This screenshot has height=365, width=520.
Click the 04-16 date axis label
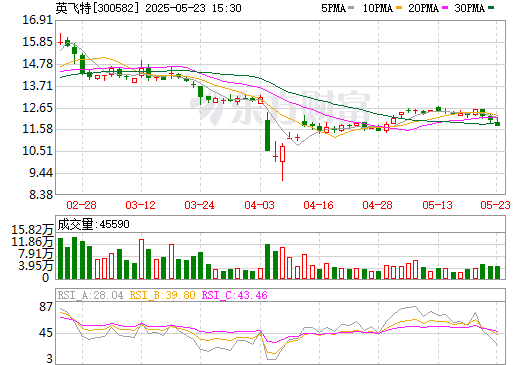[x=318, y=205]
